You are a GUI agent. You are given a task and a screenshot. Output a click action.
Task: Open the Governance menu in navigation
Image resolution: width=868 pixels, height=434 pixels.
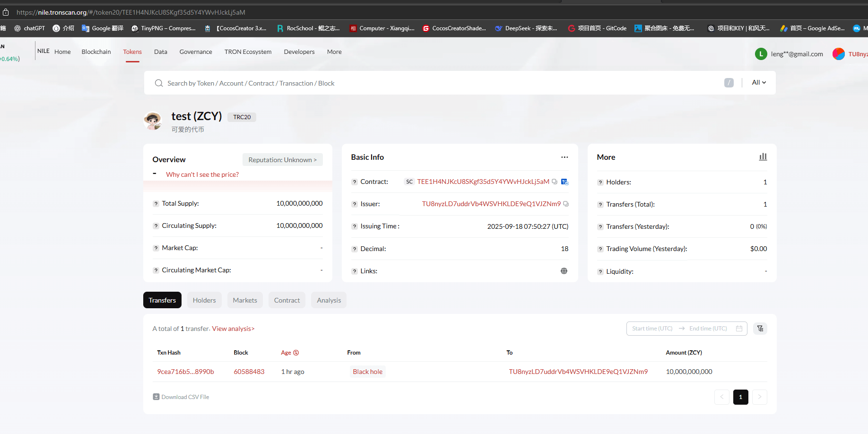point(196,52)
